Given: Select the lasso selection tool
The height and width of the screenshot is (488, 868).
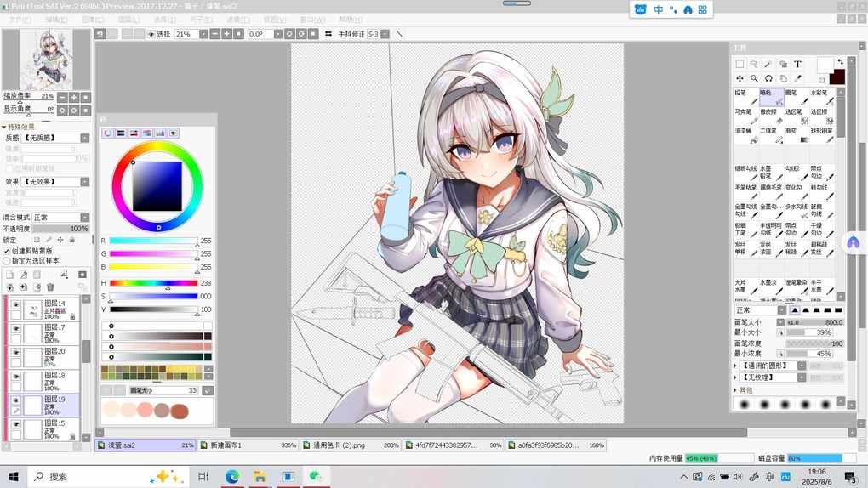Looking at the screenshot, I should 754,64.
